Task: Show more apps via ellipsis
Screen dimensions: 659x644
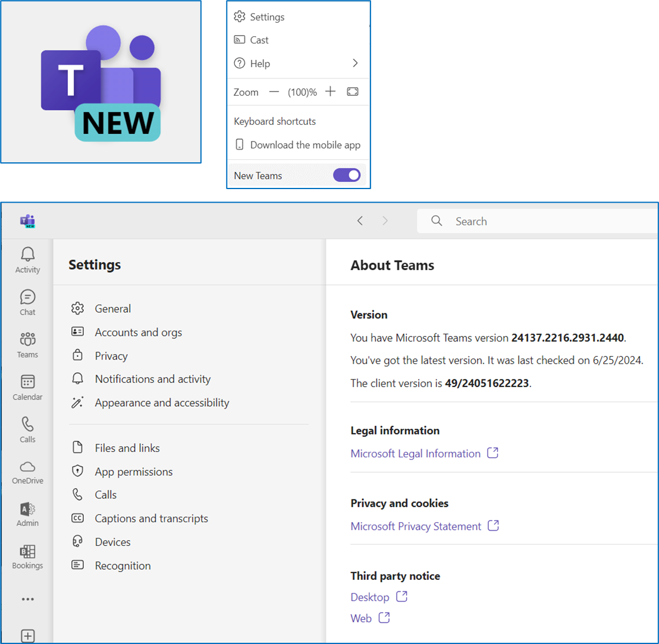Action: tap(27, 599)
